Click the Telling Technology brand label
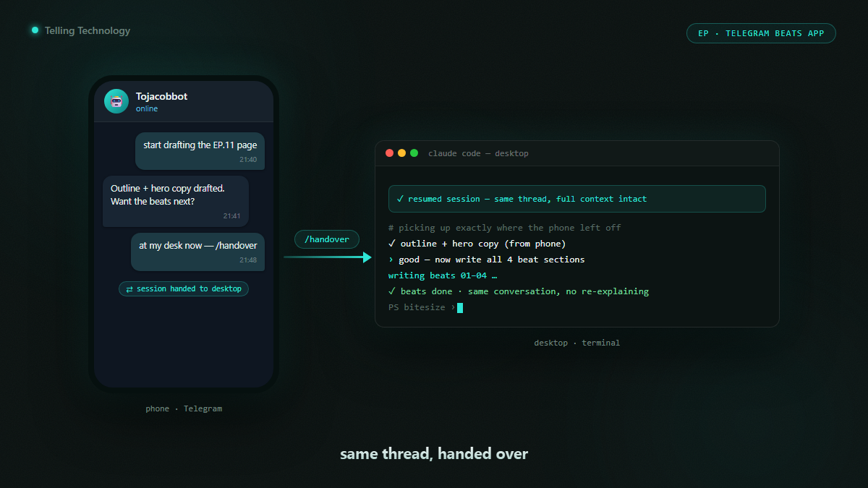 tap(88, 30)
